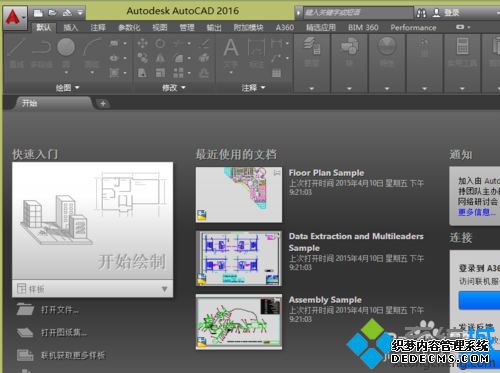Select the Array tool icon
Screen dimensions: 500x373
(178, 73)
